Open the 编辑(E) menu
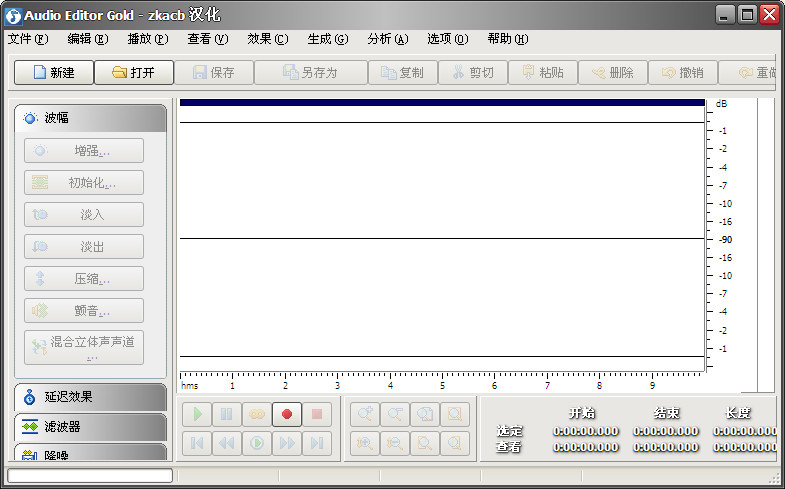 pyautogui.click(x=88, y=39)
